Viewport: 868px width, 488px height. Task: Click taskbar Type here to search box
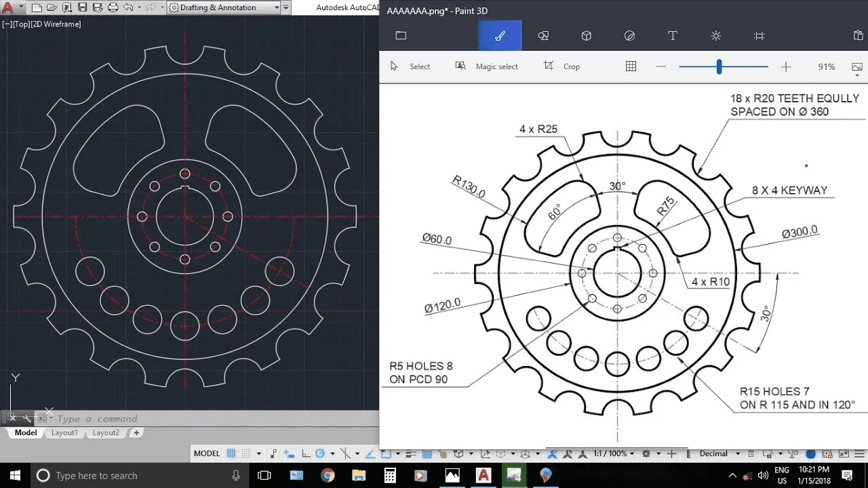(138, 475)
